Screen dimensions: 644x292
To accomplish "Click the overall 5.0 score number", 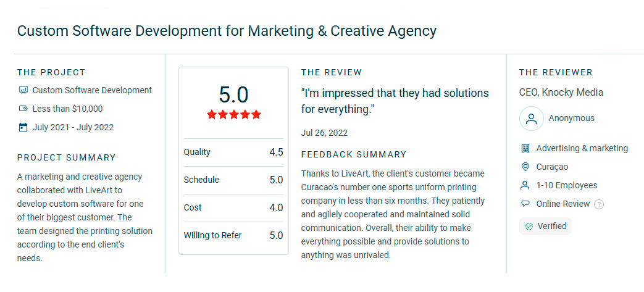I will click(x=233, y=95).
